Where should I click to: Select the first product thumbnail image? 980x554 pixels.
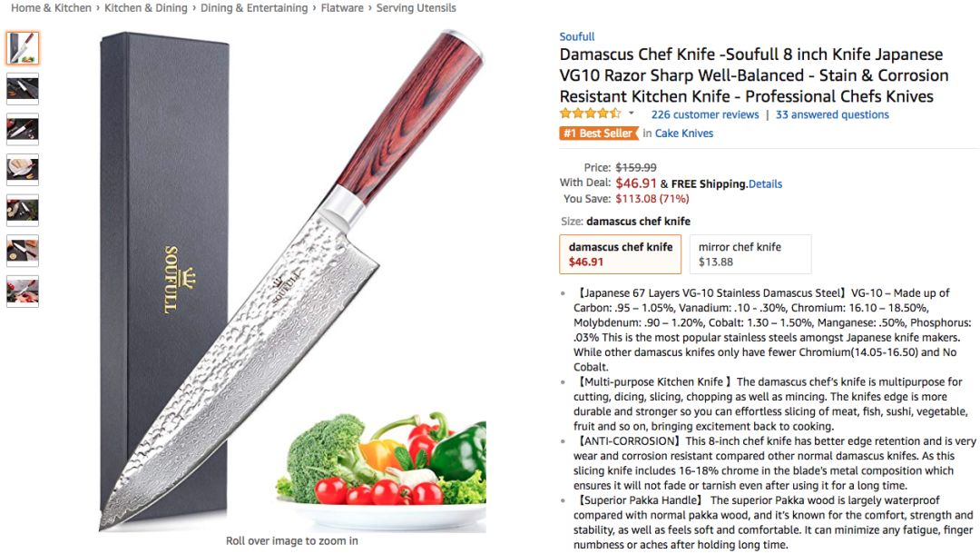23,48
